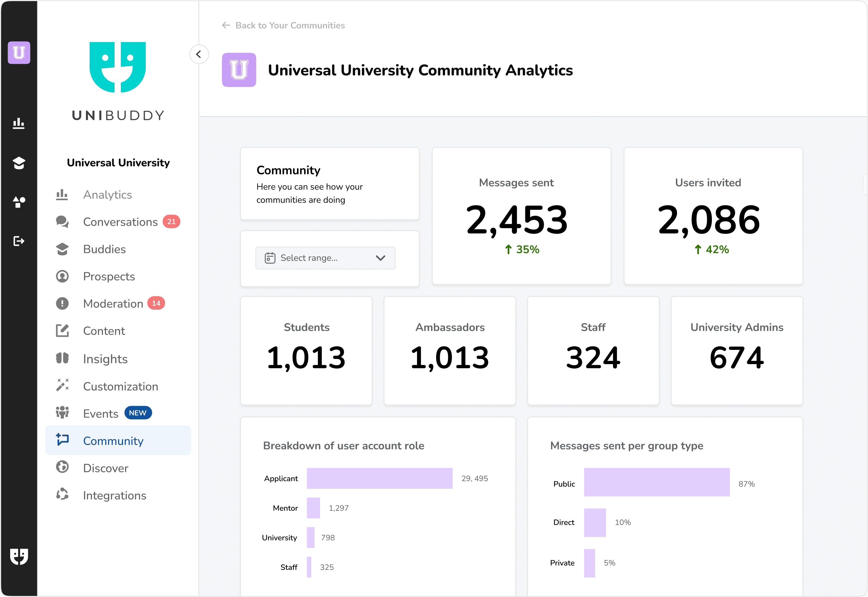Navigate to Buddies section
Image resolution: width=868 pixels, height=597 pixels.
pos(104,249)
